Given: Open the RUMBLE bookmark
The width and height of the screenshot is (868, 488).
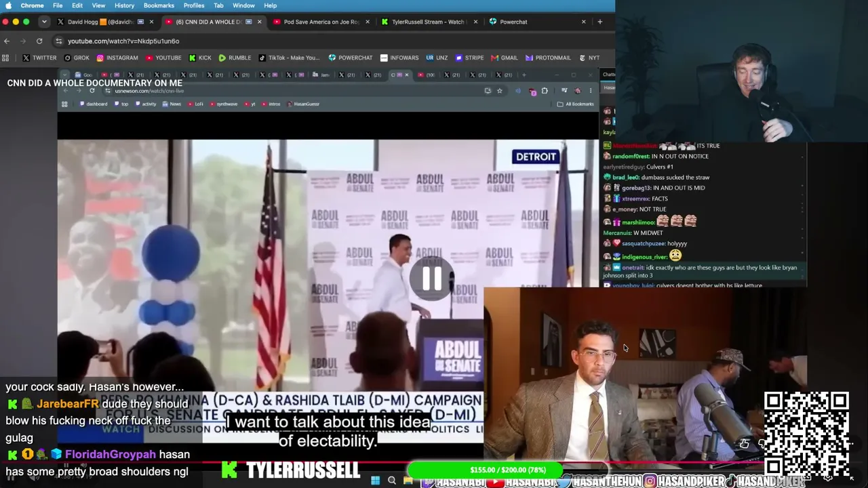Looking at the screenshot, I should coord(235,58).
